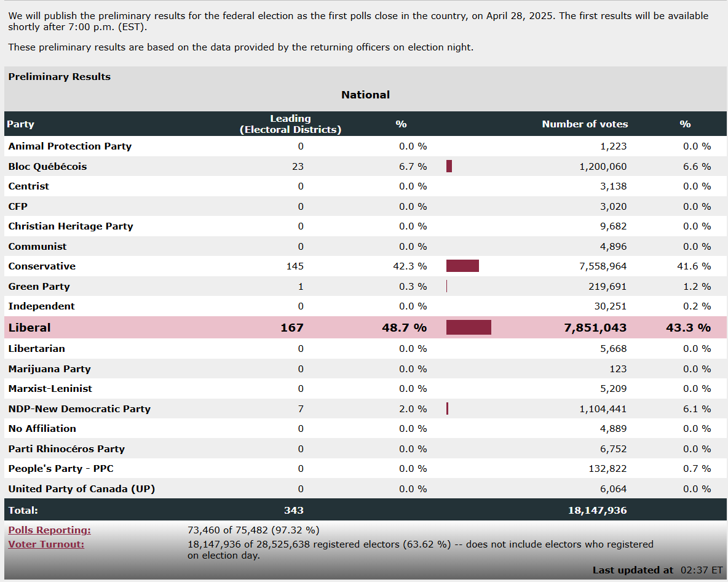728x582 pixels.
Task: Click the Leading (Electoral Districts) column header
Action: (x=290, y=124)
